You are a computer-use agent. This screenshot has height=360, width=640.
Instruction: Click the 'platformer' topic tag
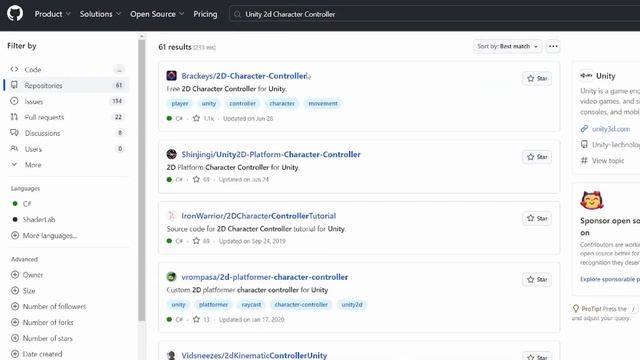click(213, 304)
